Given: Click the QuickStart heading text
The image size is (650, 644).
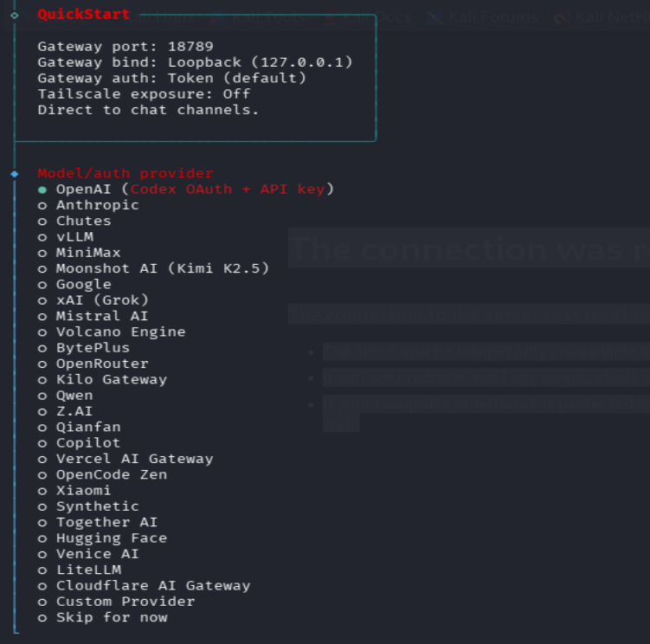Looking at the screenshot, I should (83, 15).
